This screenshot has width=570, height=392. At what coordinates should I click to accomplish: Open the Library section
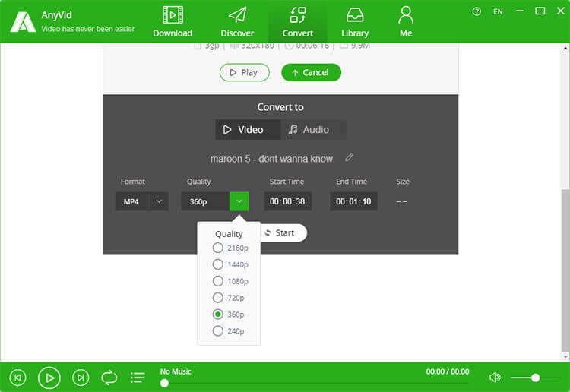(355, 22)
